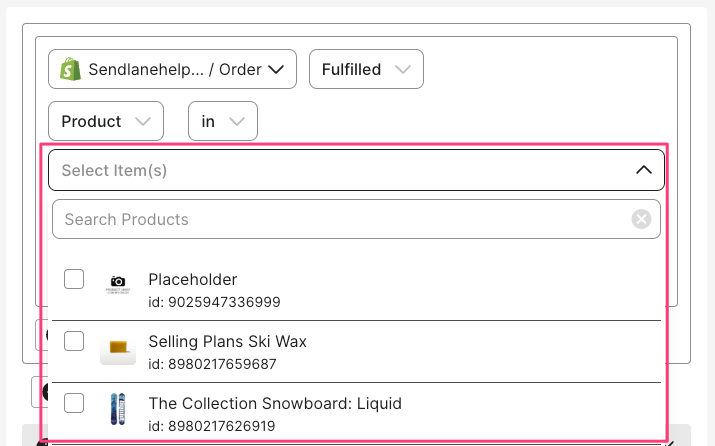Clear the Search Products field

coord(641,219)
